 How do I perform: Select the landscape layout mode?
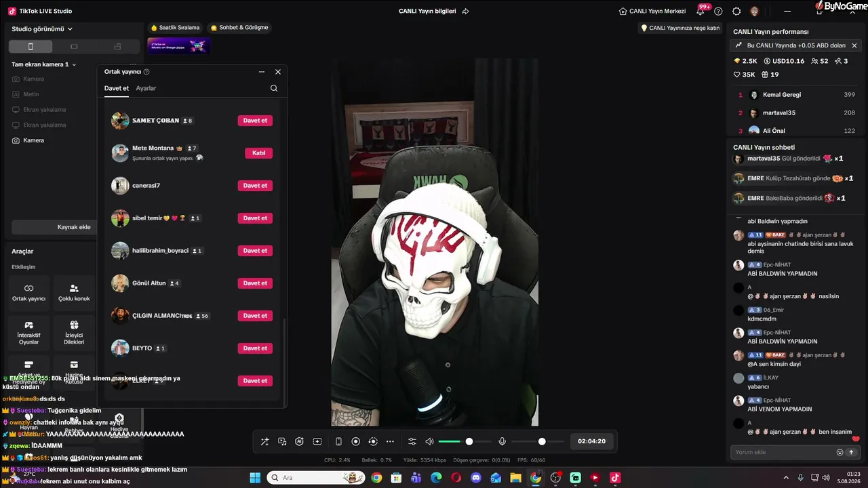pos(74,47)
